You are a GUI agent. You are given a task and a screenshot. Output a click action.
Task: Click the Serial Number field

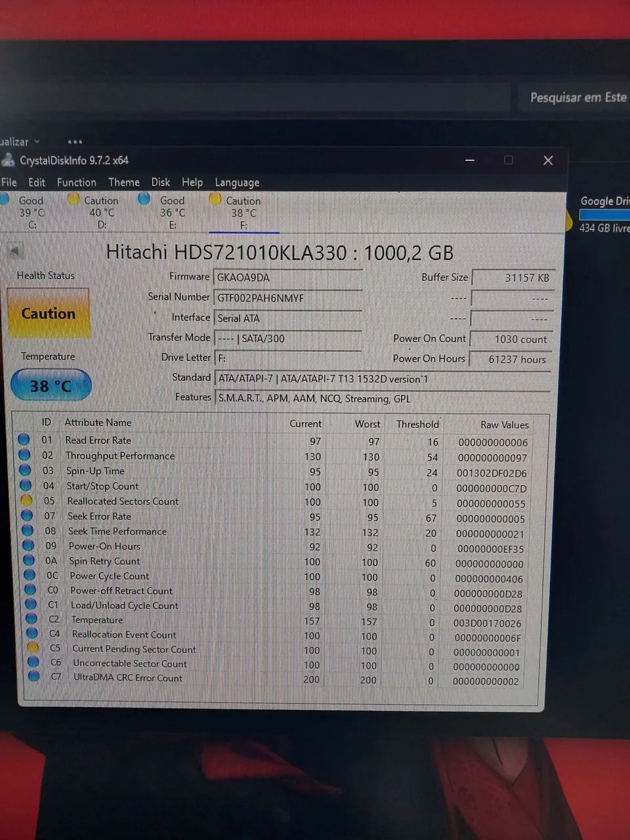(x=287, y=298)
